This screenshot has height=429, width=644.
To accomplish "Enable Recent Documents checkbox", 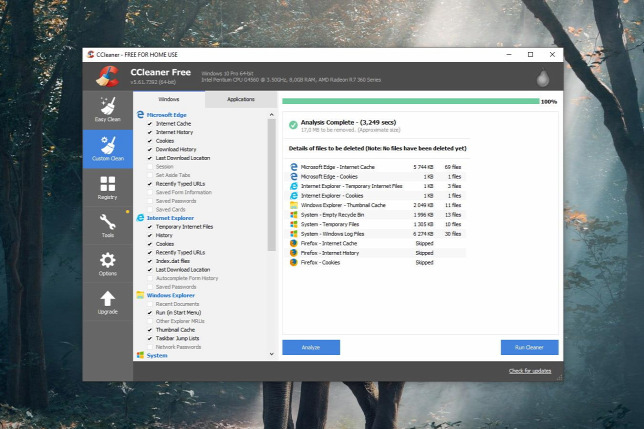I will point(150,304).
